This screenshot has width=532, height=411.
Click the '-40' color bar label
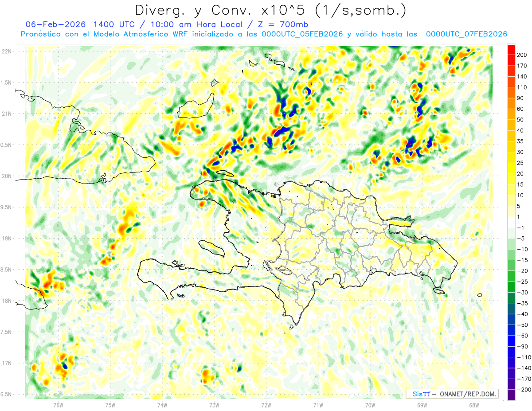pos(523,314)
